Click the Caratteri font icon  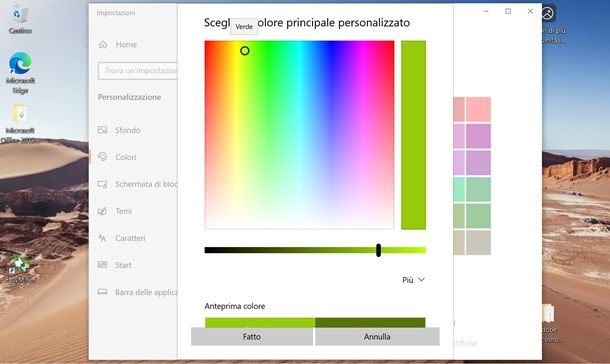pyautogui.click(x=102, y=238)
